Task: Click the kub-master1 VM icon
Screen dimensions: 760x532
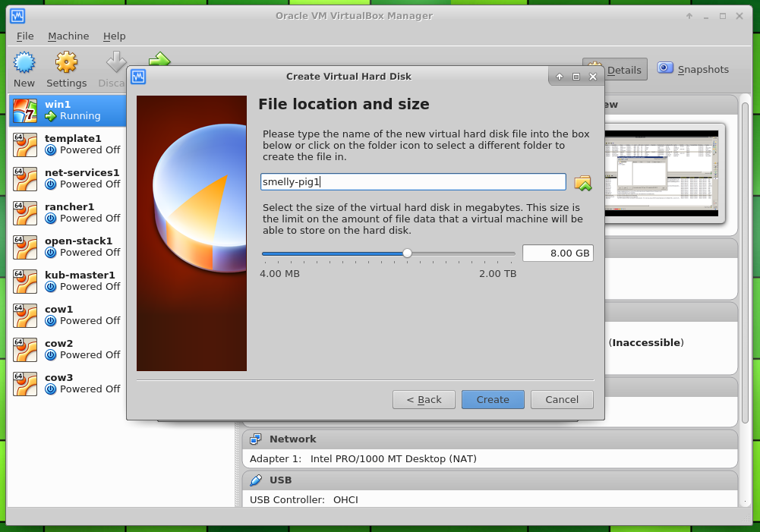Action: click(x=25, y=281)
